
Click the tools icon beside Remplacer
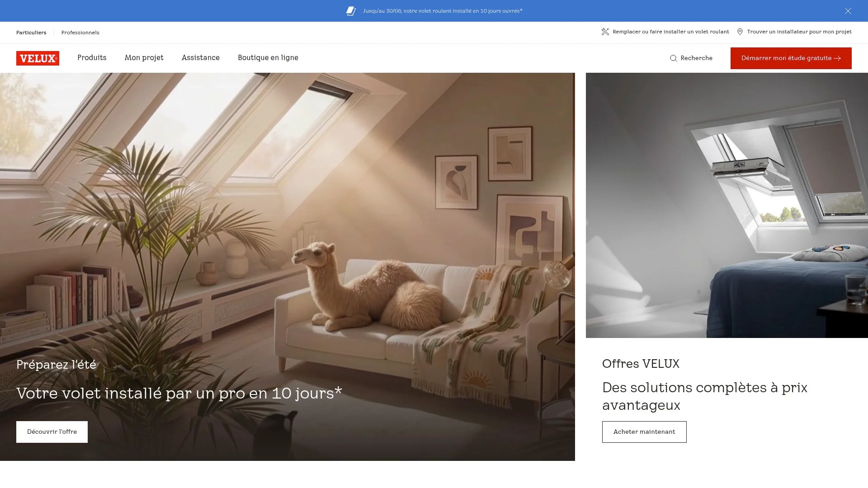click(605, 32)
